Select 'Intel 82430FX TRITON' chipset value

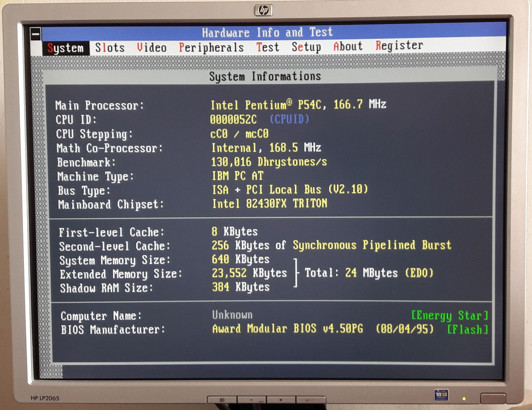(x=270, y=203)
